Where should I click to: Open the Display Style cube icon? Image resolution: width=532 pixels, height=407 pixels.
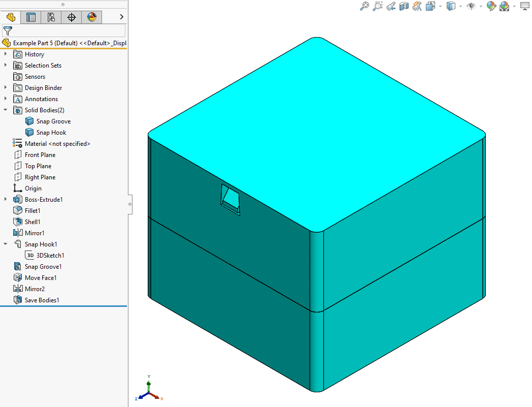(451, 6)
